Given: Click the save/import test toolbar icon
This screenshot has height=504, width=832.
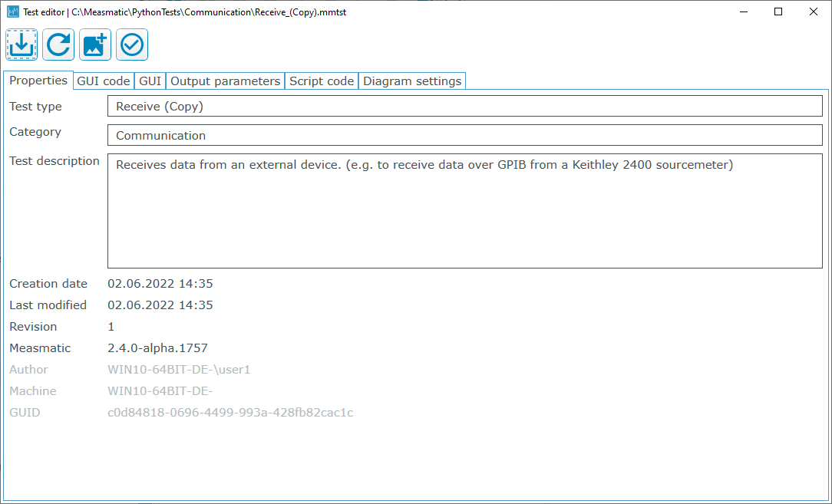Looking at the screenshot, I should tap(21, 44).
